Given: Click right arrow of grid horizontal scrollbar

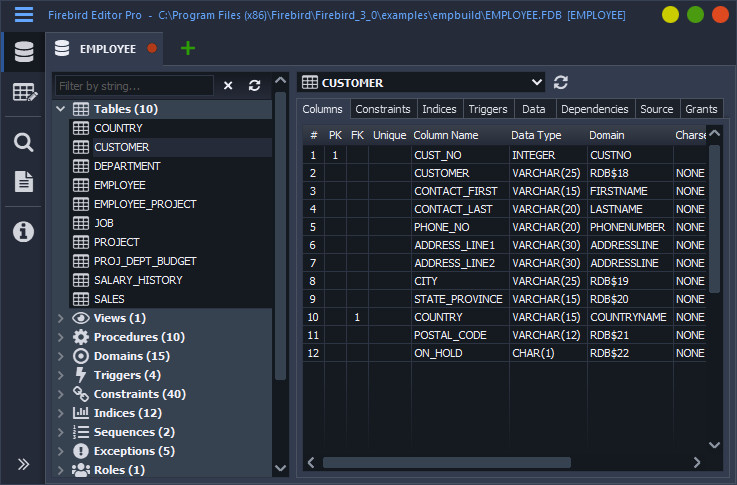Looking at the screenshot, I should click(696, 462).
